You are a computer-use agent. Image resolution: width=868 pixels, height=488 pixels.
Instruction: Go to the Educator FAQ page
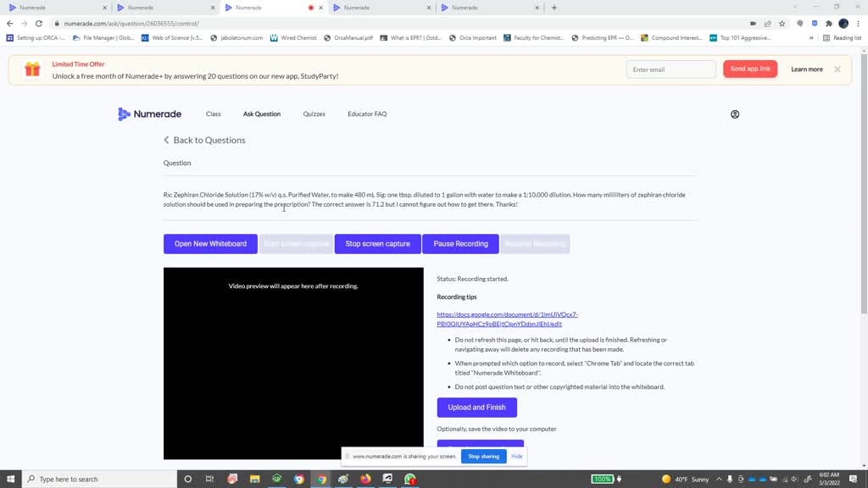pos(367,114)
